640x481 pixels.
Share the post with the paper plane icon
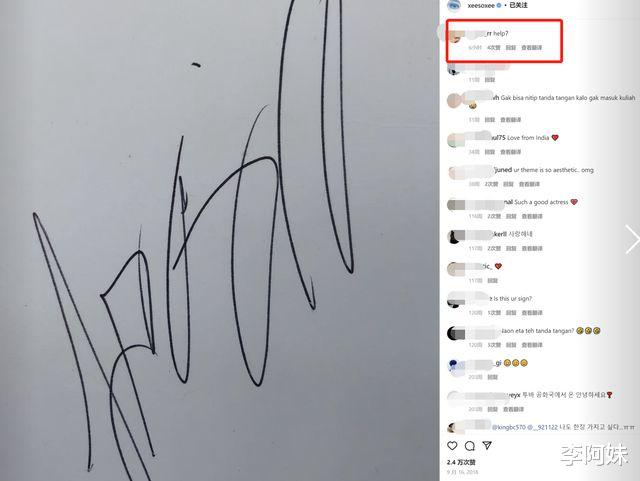tap(487, 445)
